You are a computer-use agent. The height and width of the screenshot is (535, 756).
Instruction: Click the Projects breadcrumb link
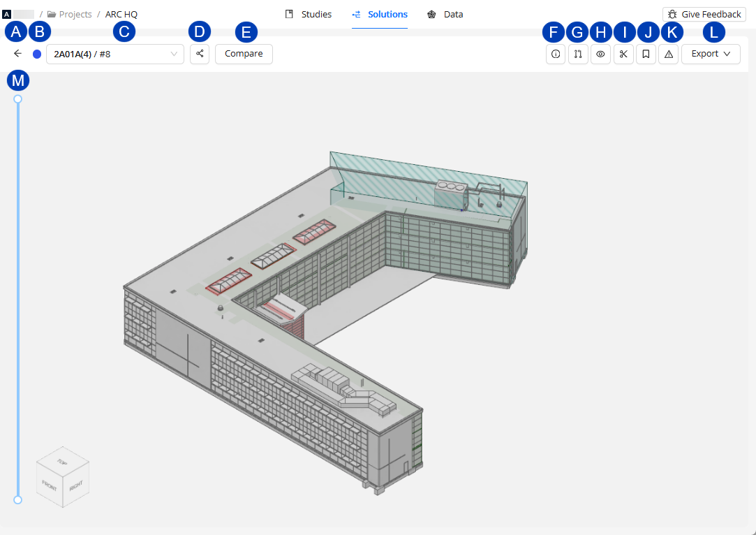pos(70,15)
